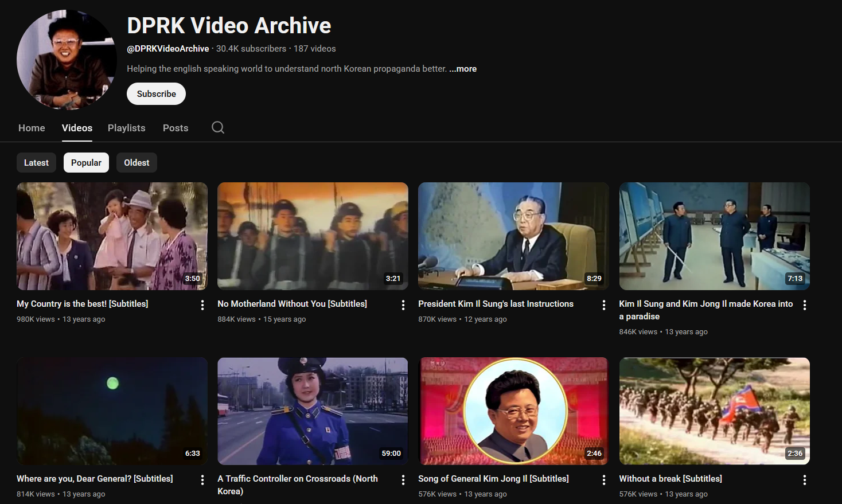Sort videos by Latest
842x504 pixels.
pyautogui.click(x=36, y=163)
